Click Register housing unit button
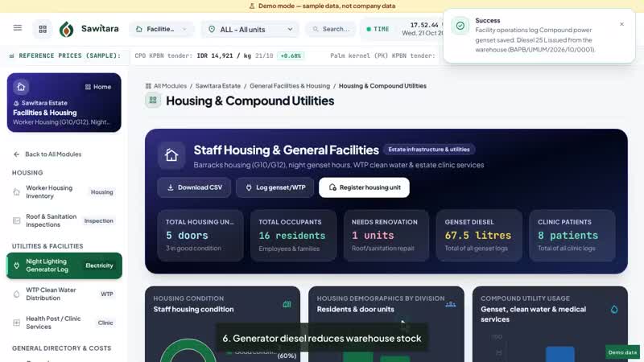Screen dimensions: 644x362 [364, 187]
